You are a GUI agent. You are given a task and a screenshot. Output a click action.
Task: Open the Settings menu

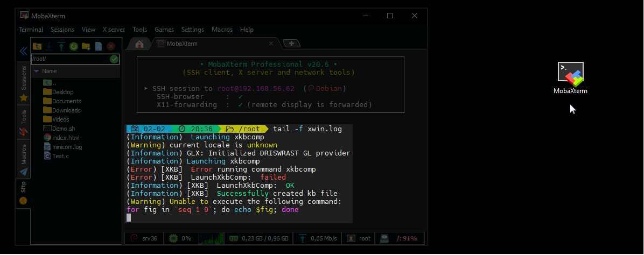point(193,30)
